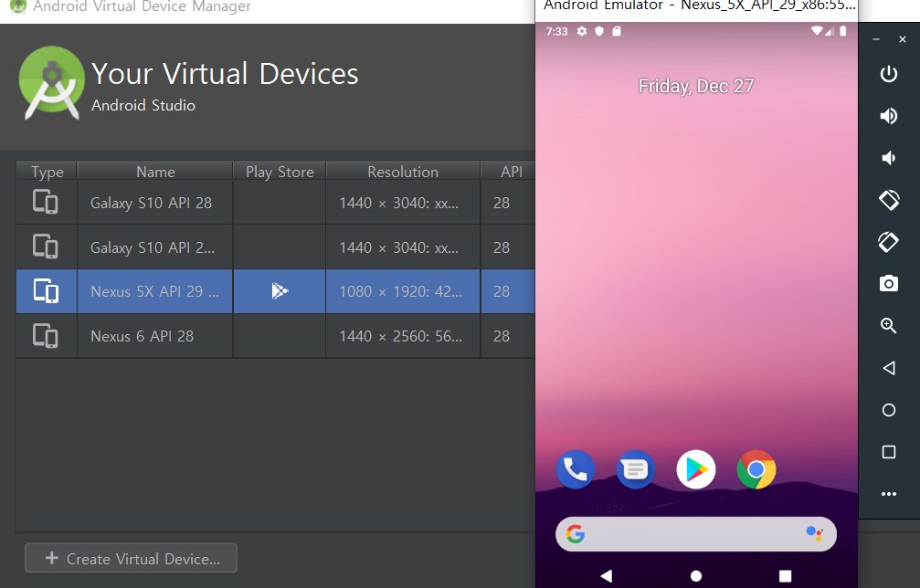Viewport: 920px width, 588px height.
Task: Sort devices by the Name column header
Action: (155, 171)
